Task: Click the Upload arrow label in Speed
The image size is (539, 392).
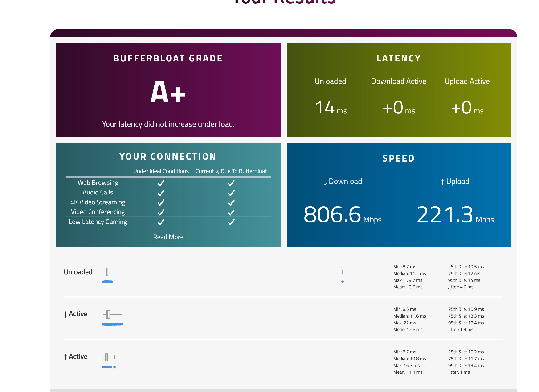Action: tap(455, 182)
